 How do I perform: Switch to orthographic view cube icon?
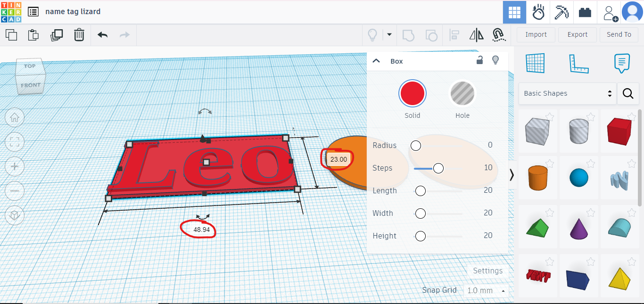pyautogui.click(x=15, y=215)
